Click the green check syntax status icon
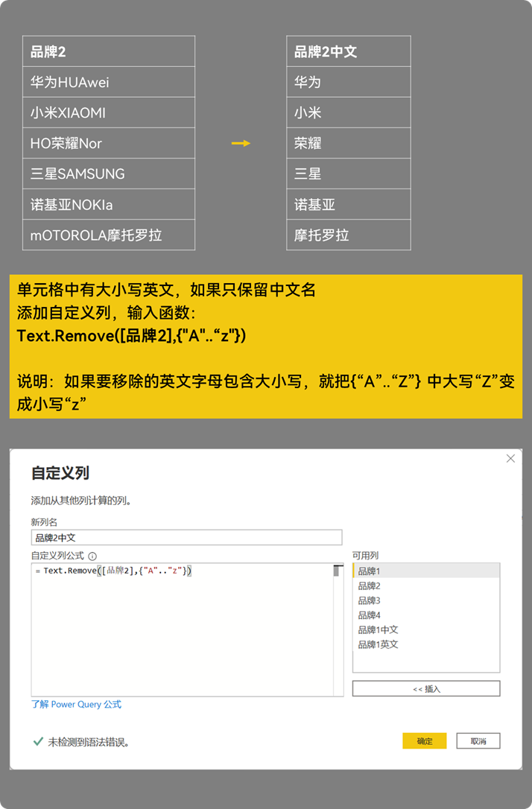 (x=38, y=741)
